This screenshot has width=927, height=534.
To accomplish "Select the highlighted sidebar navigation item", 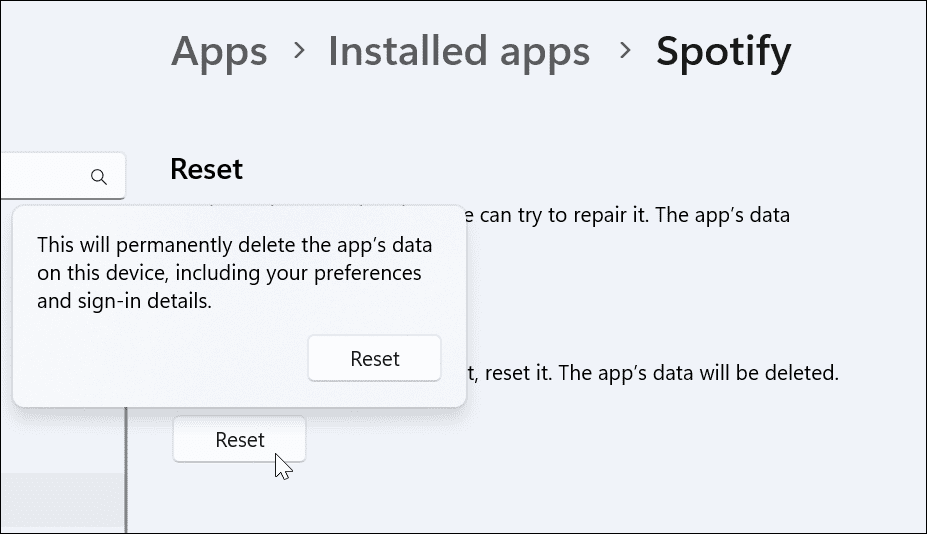I will click(60, 498).
